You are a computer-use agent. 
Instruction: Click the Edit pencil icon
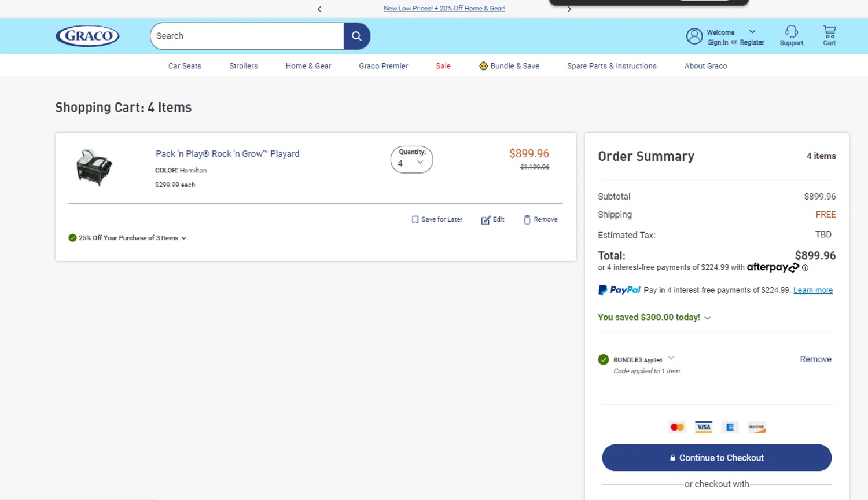tap(486, 220)
